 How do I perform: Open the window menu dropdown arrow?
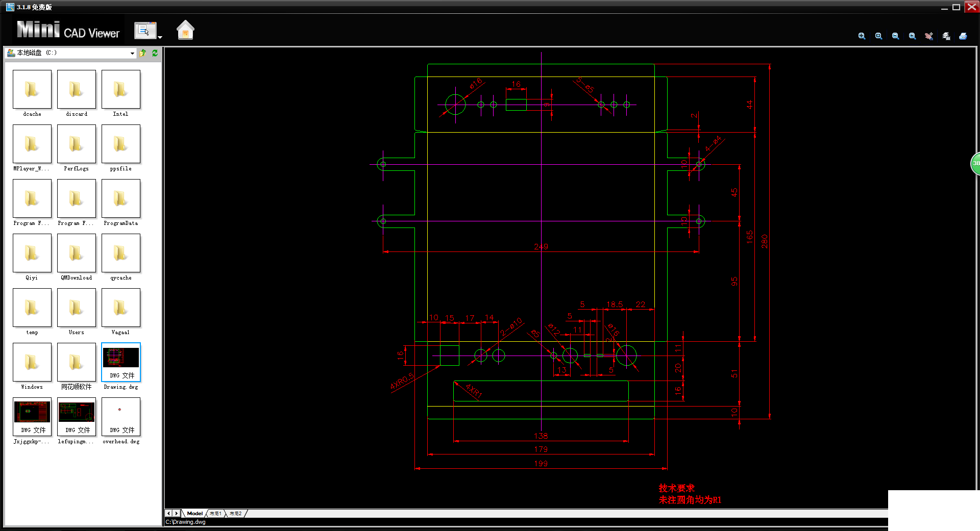tap(160, 37)
